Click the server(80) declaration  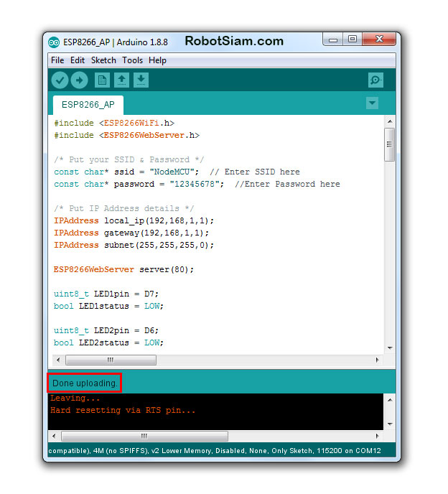point(123,269)
